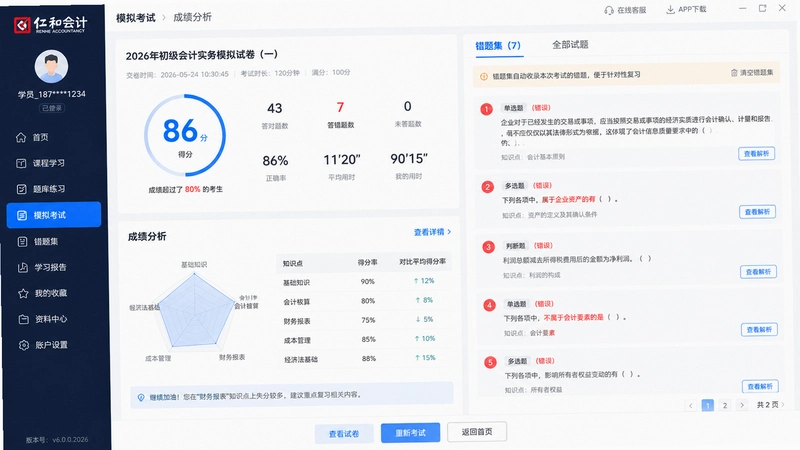Click 查看试卷 button

point(344,434)
